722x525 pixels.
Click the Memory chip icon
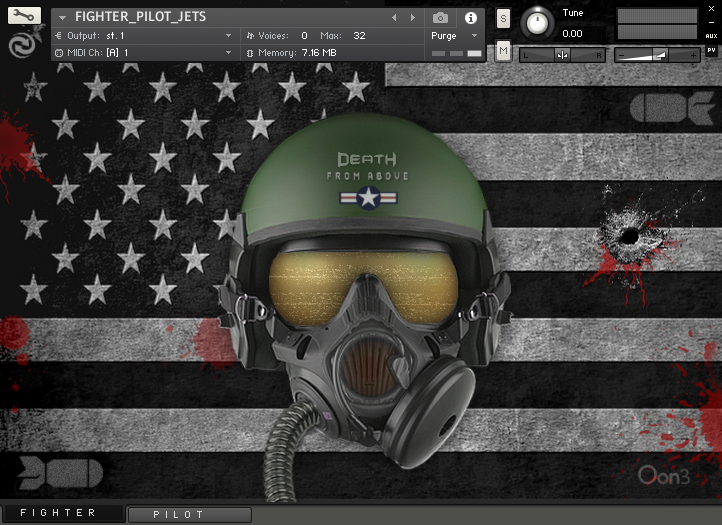click(x=250, y=53)
